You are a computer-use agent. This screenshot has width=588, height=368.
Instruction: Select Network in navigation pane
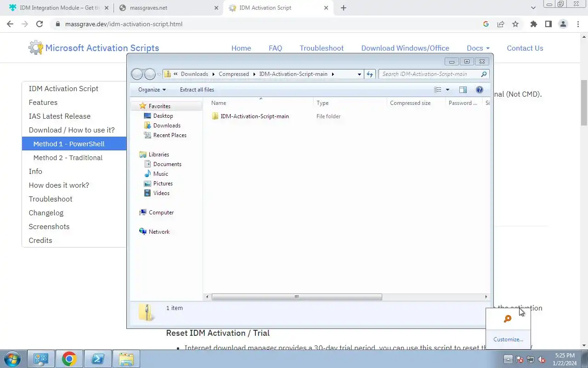159,232
